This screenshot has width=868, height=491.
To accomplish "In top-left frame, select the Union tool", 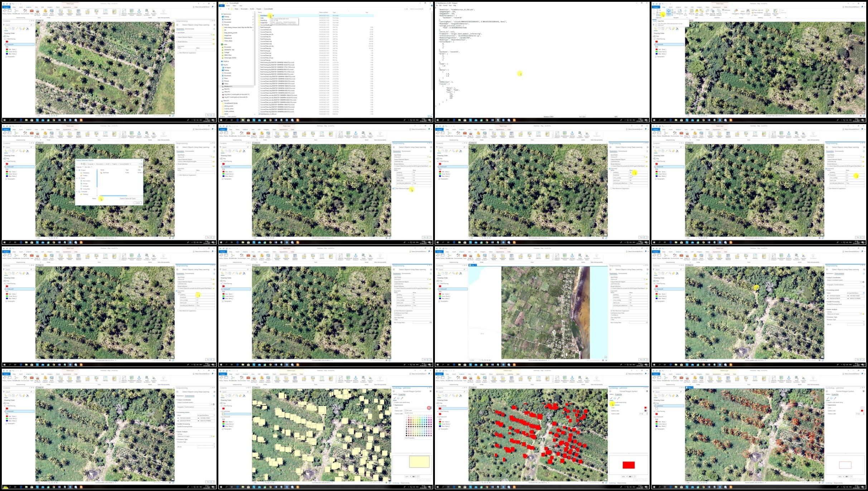I will pyautogui.click(x=114, y=12).
